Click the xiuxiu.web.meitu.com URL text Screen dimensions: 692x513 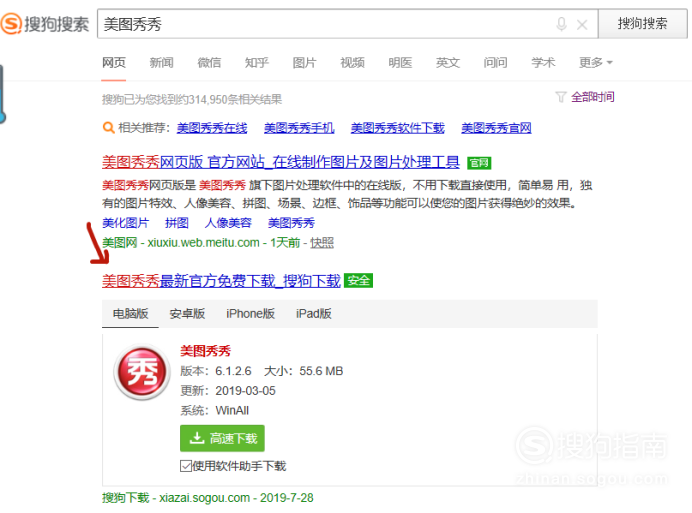click(203, 242)
